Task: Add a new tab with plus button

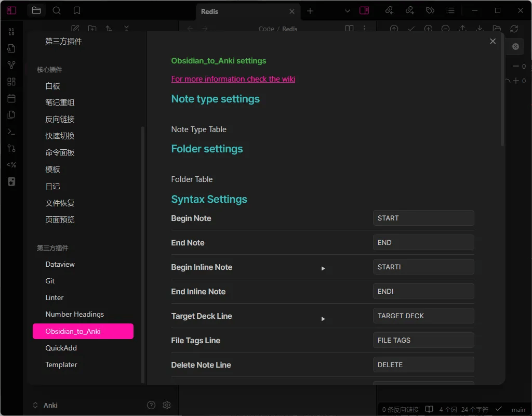Action: [310, 11]
